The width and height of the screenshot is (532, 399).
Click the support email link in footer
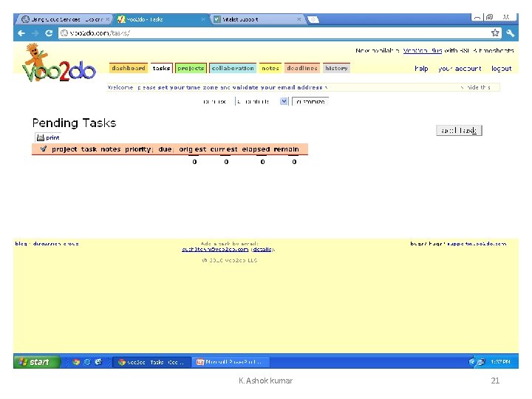tap(477, 244)
